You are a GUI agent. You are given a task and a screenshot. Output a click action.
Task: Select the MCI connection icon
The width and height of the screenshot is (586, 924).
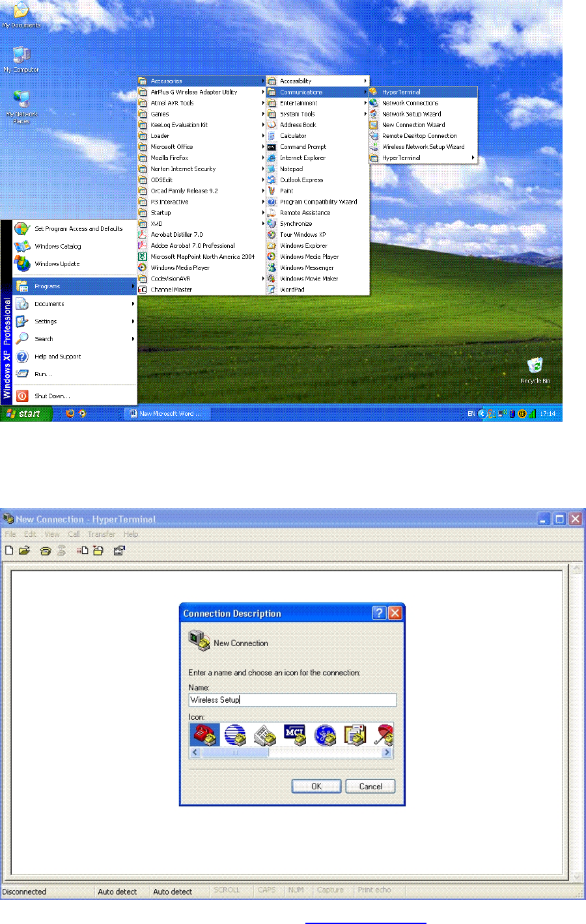(295, 735)
